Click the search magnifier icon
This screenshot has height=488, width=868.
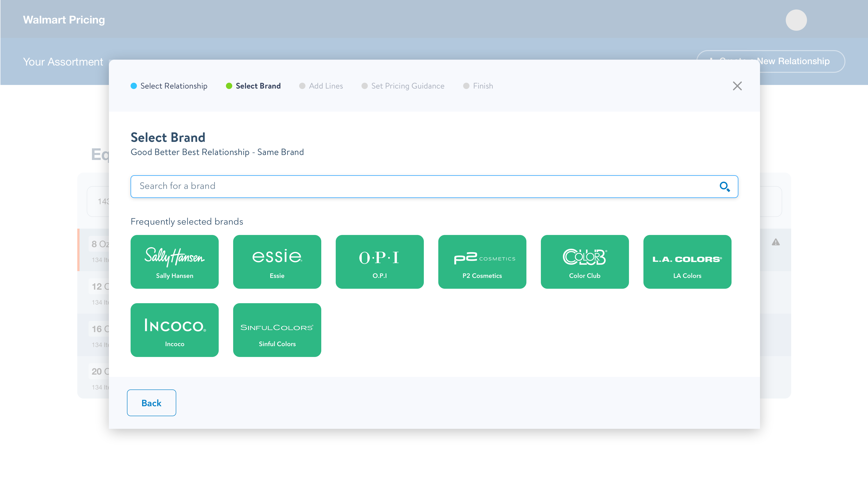click(x=725, y=186)
